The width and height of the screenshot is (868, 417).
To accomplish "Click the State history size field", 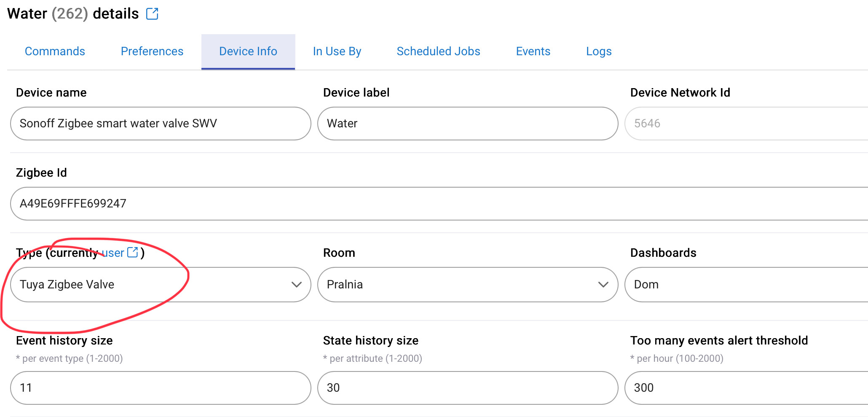I will (468, 388).
